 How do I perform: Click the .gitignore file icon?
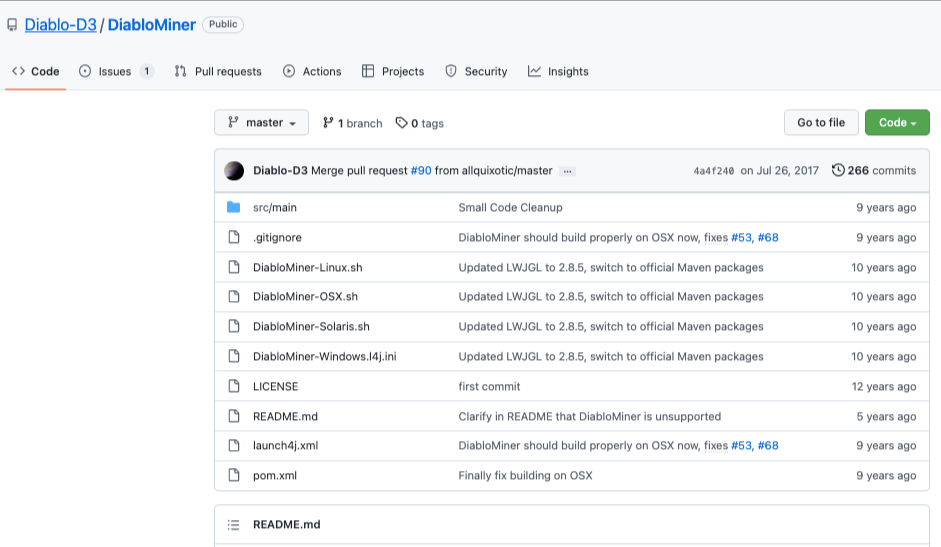234,237
